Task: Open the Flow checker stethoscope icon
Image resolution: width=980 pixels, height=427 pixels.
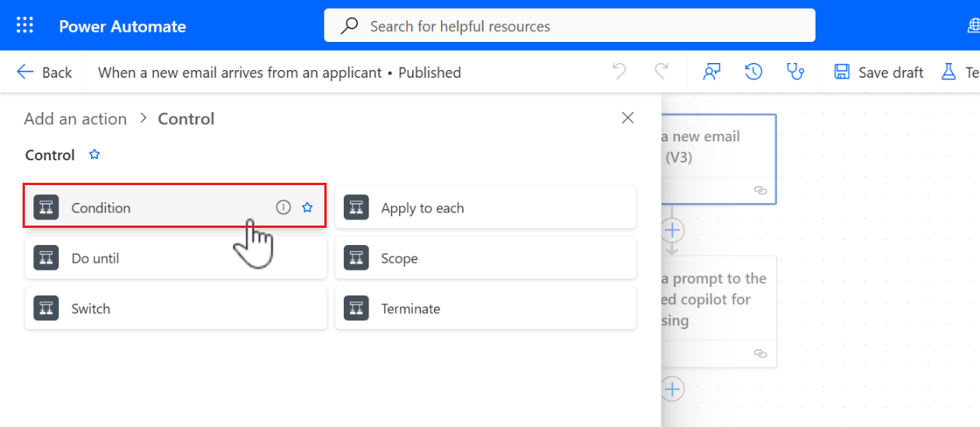Action: click(x=795, y=72)
